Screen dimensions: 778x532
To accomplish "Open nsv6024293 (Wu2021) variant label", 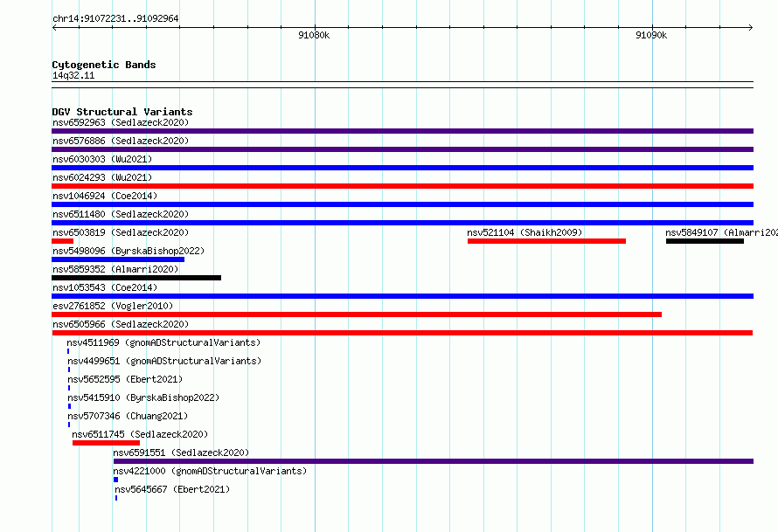I will click(102, 177).
